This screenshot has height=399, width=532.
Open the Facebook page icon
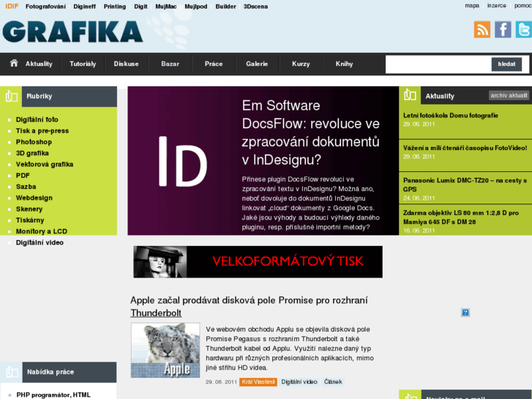click(503, 29)
